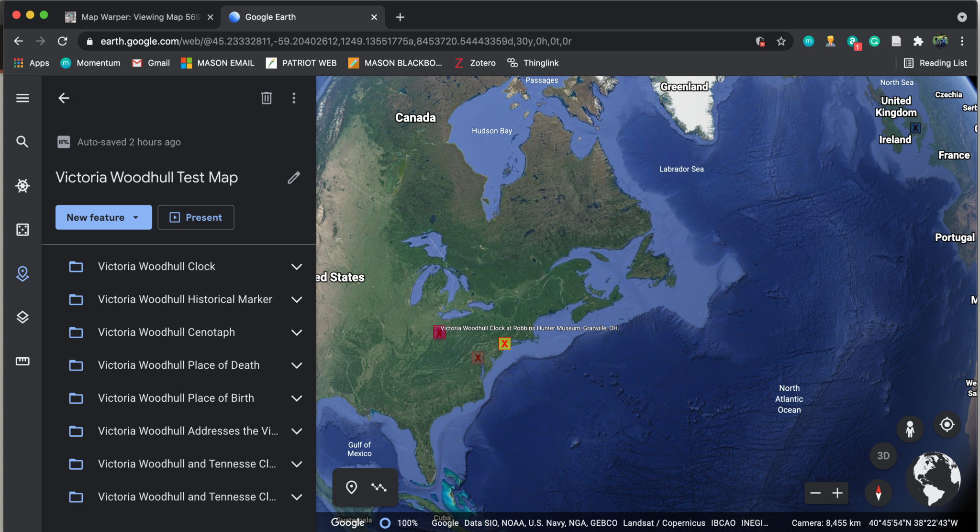Click the add placemark icon on map toolbar
The height and width of the screenshot is (532, 980).
pyautogui.click(x=352, y=487)
